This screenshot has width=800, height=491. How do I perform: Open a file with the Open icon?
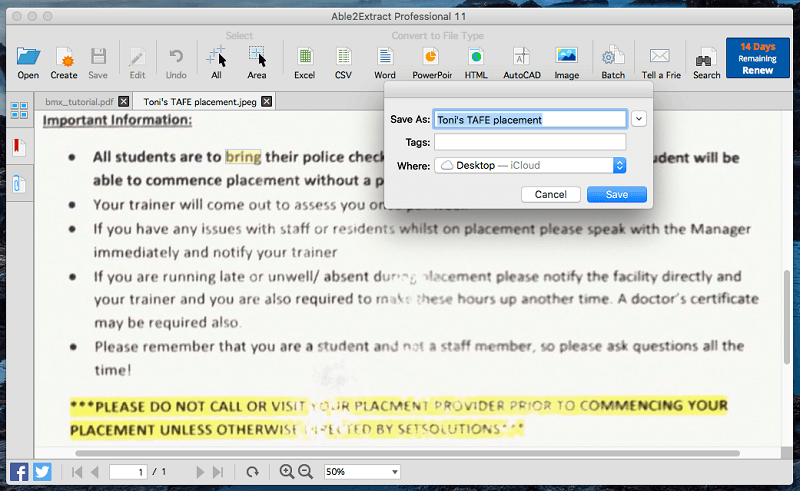pyautogui.click(x=28, y=63)
